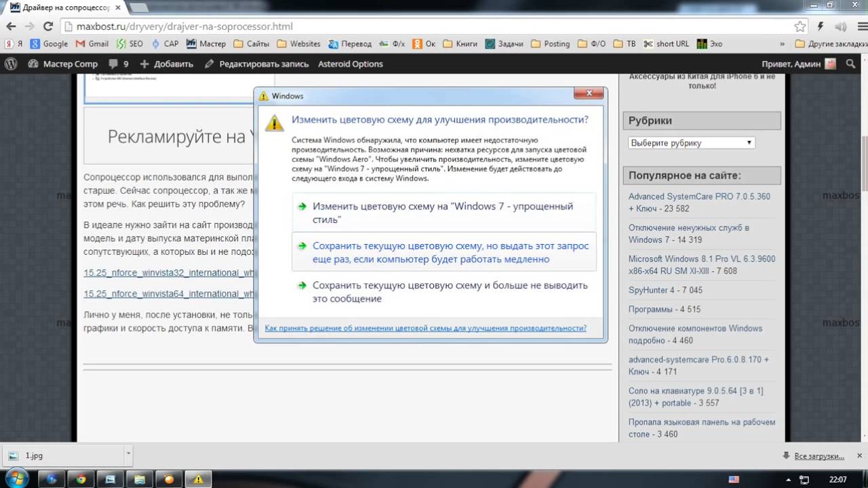Click the warning-sign taskbar item
Screen dimensions: 868x488
pyautogui.click(x=198, y=479)
